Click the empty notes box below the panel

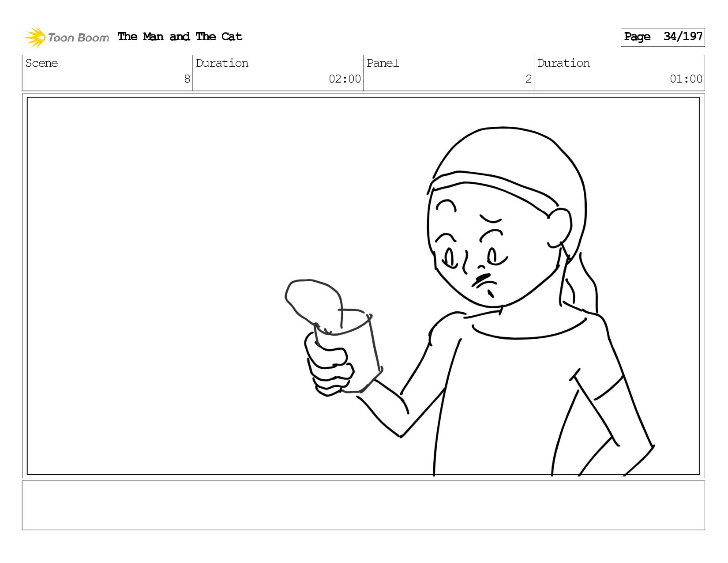(363, 505)
